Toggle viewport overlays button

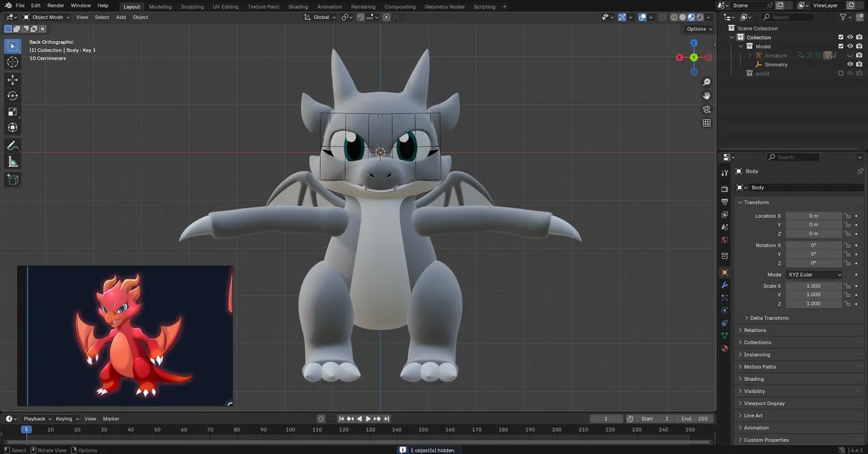[x=642, y=17]
